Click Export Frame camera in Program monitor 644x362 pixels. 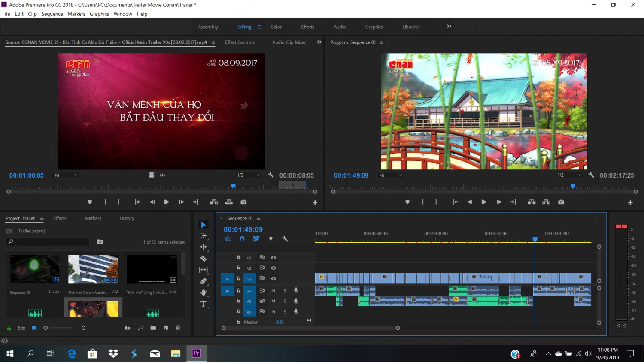point(561,202)
